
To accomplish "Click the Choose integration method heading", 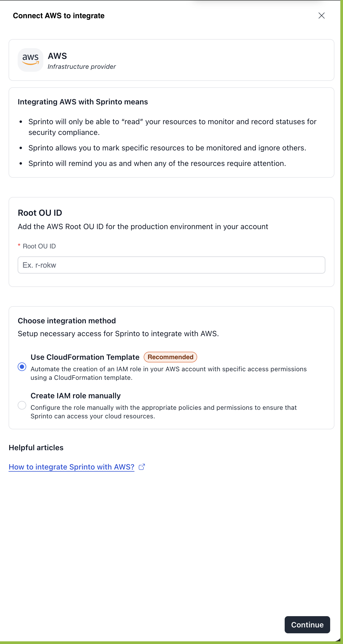I will pyautogui.click(x=67, y=321).
